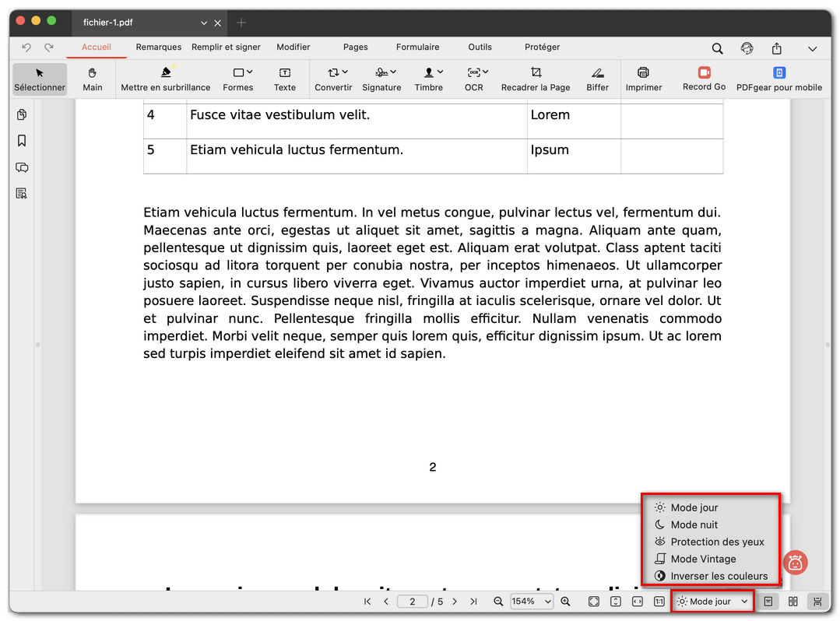Click the PDFgear pour mobile button
840x621 pixels.
779,79
